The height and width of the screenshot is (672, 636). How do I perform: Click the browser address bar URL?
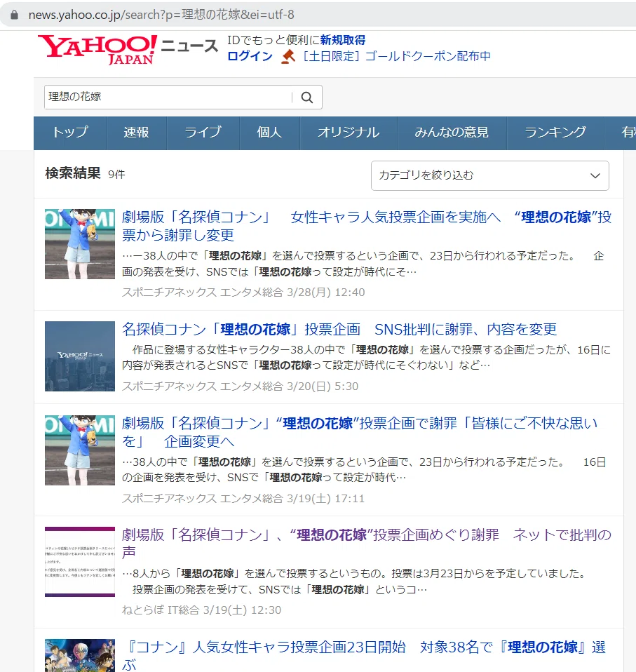click(x=161, y=15)
